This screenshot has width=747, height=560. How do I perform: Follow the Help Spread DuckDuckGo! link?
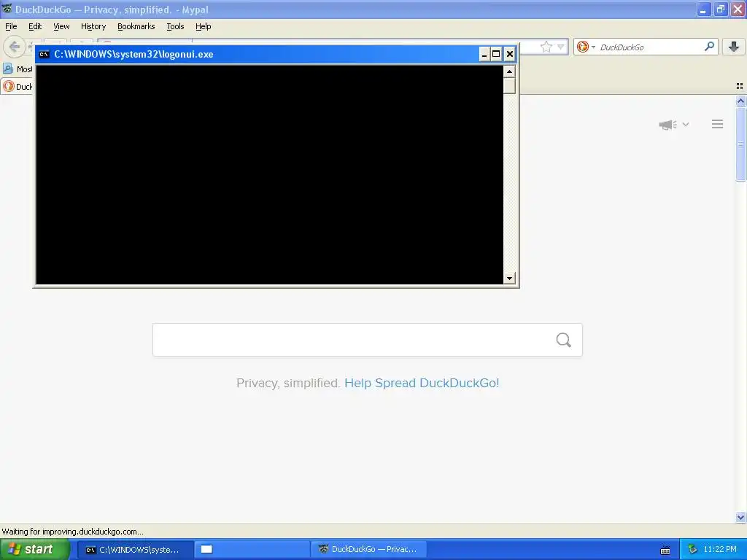[422, 383]
